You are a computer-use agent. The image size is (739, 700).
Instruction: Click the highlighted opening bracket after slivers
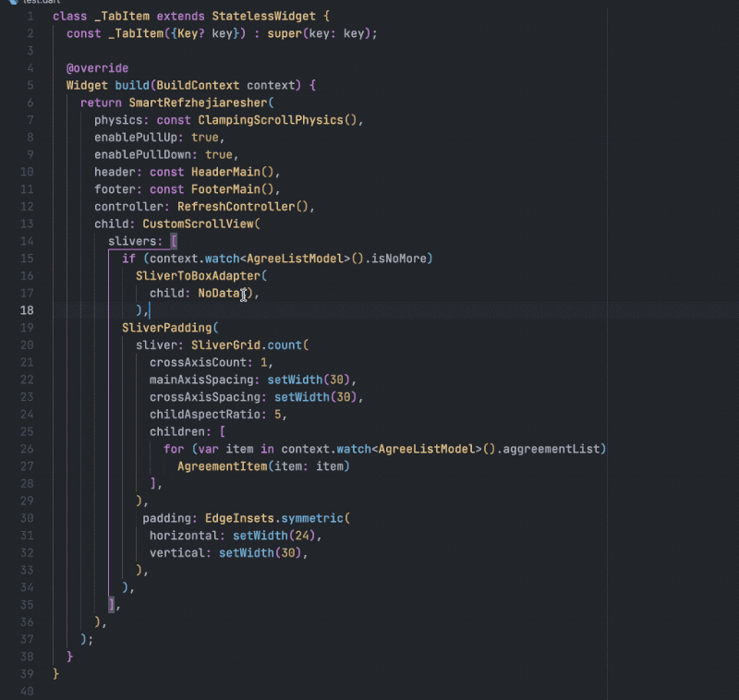(174, 241)
